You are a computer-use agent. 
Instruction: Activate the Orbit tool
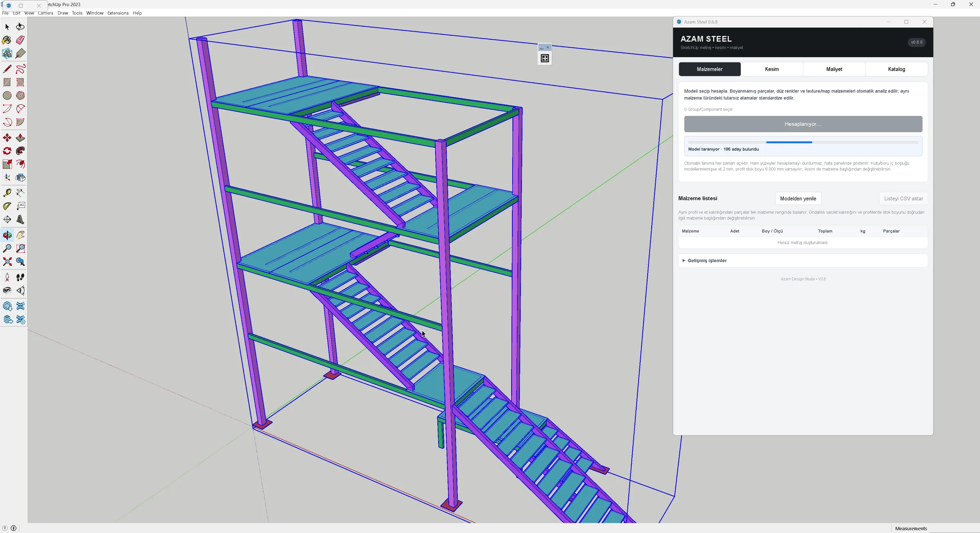point(7,235)
